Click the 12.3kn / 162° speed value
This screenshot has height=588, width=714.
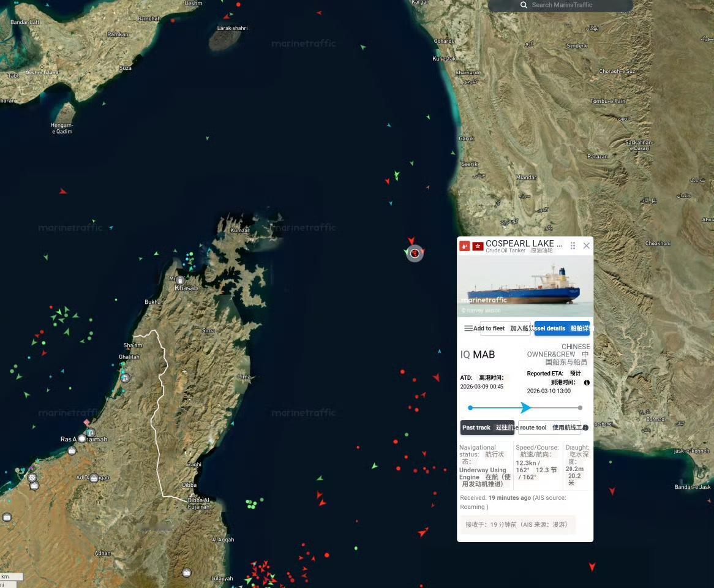pyautogui.click(x=528, y=466)
